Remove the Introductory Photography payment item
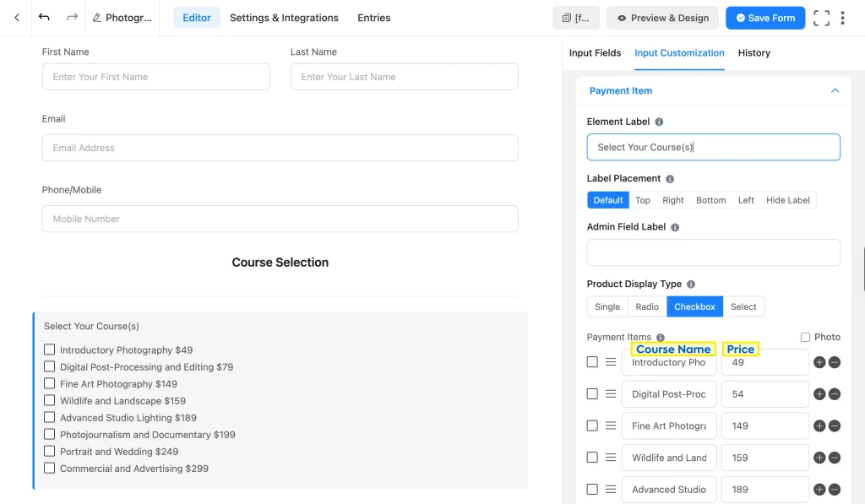 pos(834,362)
